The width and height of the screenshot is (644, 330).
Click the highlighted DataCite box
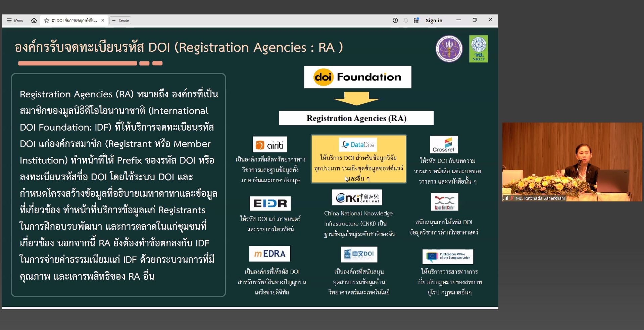pos(358,159)
